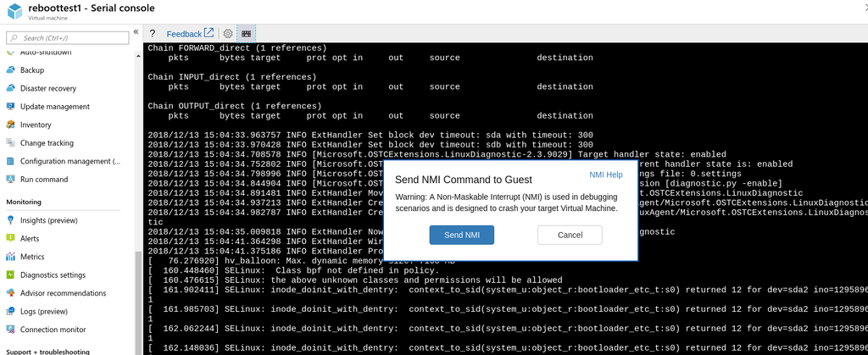Click 'Send NMI Command to Guest' dialog title
Viewport: 868px width, 355px height.
[x=464, y=180]
